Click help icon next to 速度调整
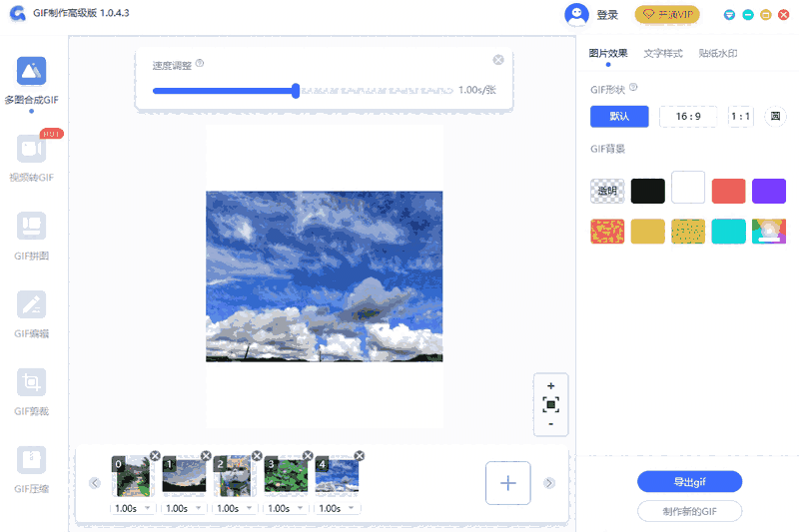This screenshot has width=799, height=532. [200, 63]
